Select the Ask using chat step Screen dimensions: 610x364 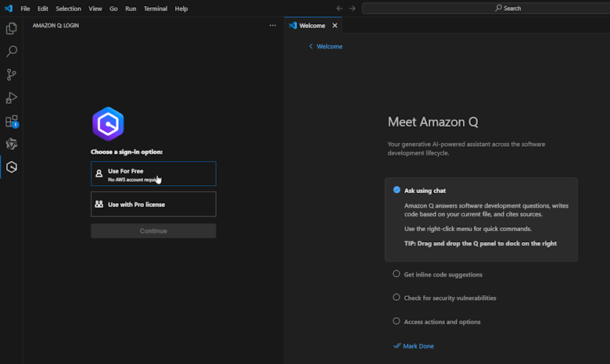pos(425,190)
